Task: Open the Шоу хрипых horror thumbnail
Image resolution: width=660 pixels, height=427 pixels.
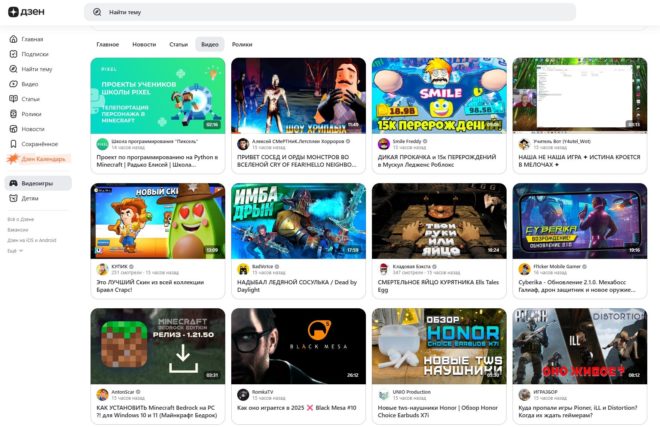Action: 298,96
